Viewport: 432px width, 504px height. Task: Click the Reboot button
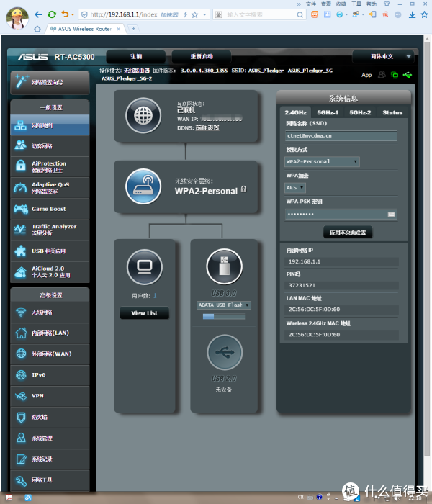[x=202, y=57]
